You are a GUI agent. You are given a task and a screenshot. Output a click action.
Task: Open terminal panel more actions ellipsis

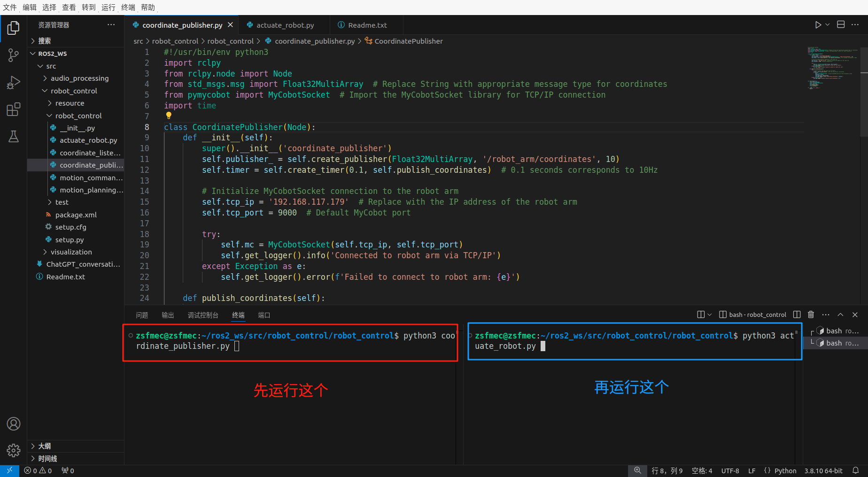tap(826, 315)
